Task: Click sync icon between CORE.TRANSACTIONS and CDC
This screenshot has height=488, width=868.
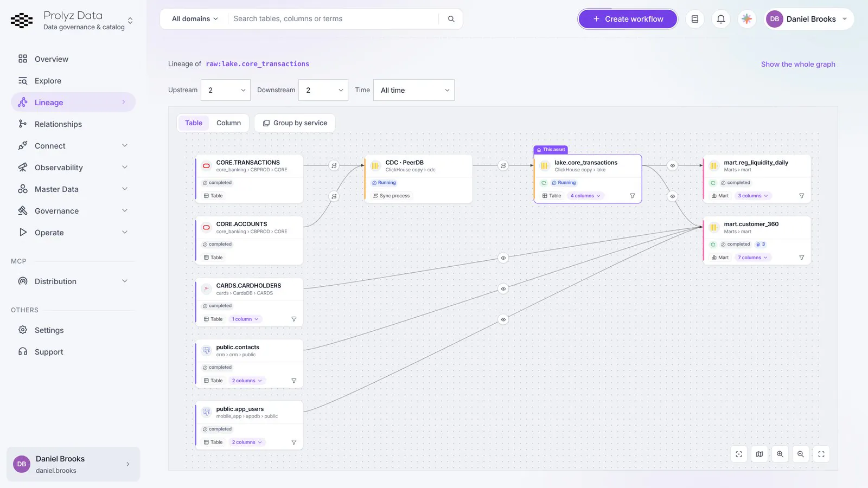Action: pos(334,165)
